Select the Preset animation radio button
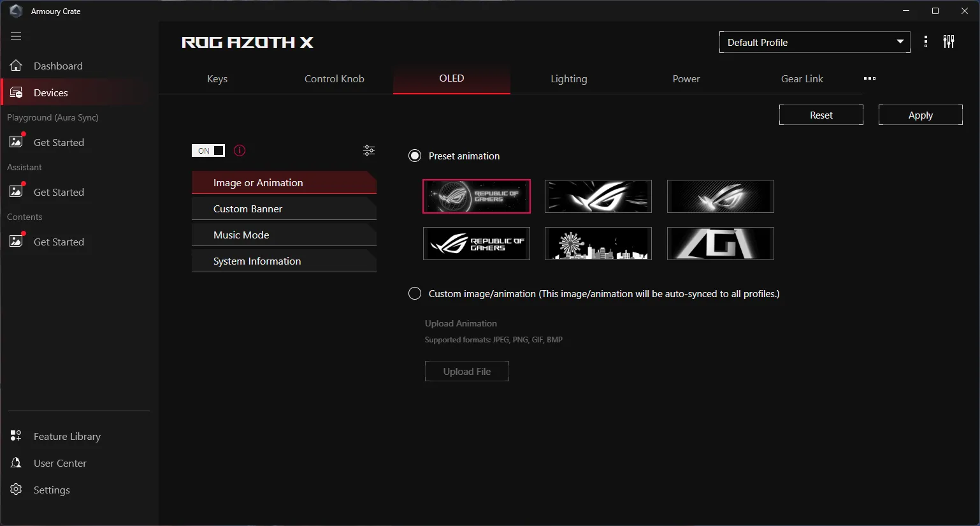This screenshot has height=526, width=980. (x=415, y=156)
